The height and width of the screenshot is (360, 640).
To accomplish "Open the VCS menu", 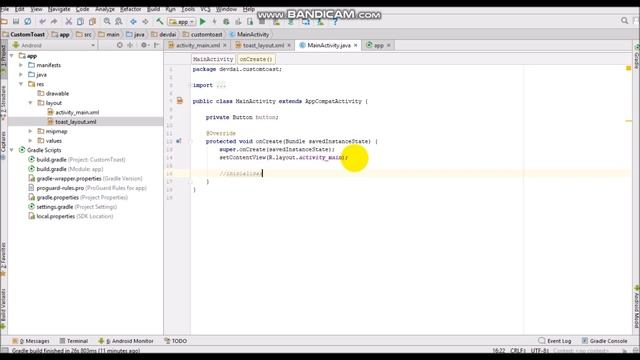I will pos(205,9).
